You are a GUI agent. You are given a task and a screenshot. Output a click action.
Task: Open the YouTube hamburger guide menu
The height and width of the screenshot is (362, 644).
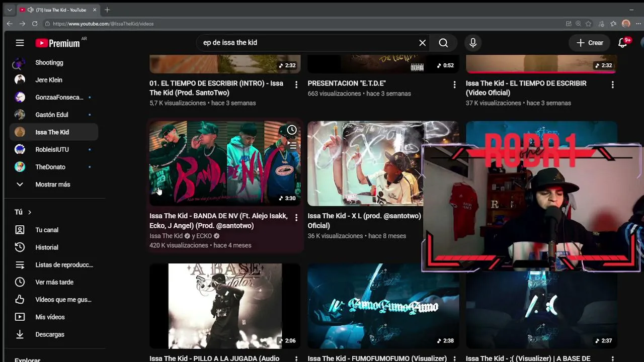(x=20, y=43)
